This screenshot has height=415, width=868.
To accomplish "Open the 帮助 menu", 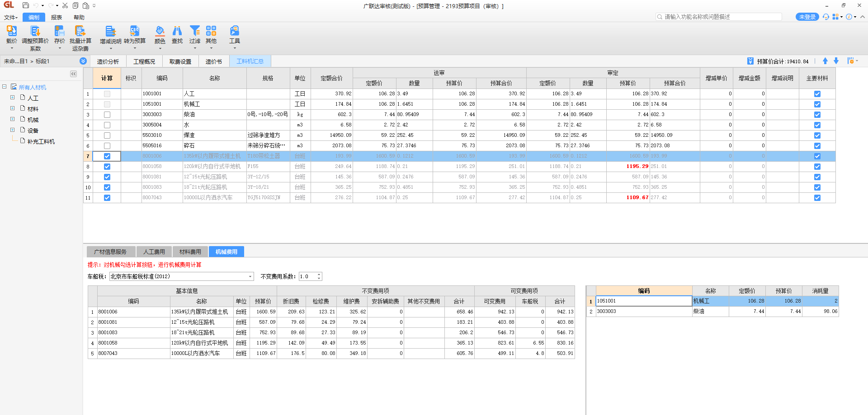I will [79, 17].
